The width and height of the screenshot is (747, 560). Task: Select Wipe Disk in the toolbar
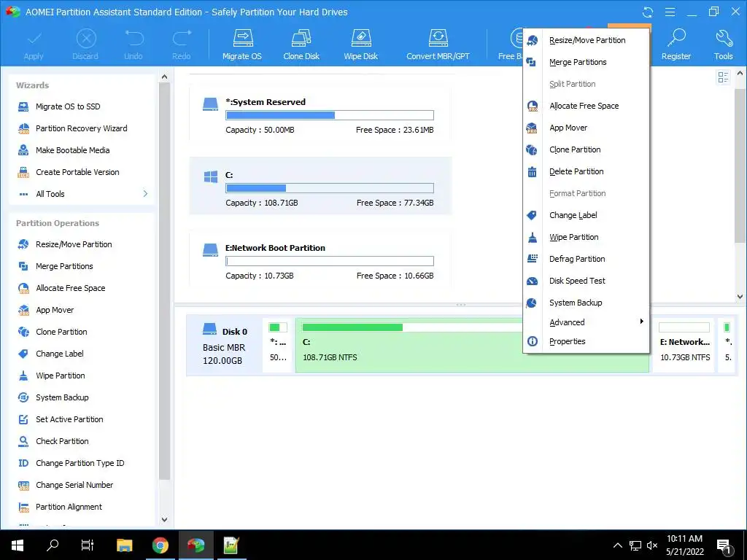click(x=360, y=44)
